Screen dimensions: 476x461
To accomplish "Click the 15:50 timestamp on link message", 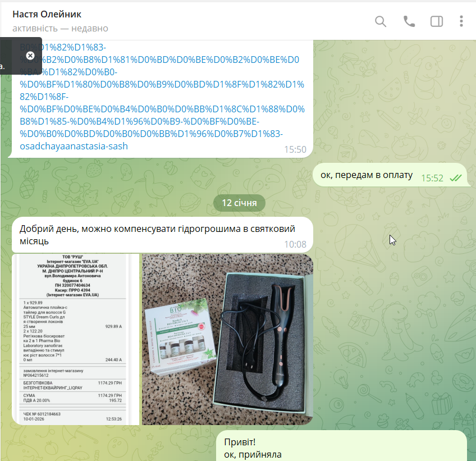I will pyautogui.click(x=295, y=149).
